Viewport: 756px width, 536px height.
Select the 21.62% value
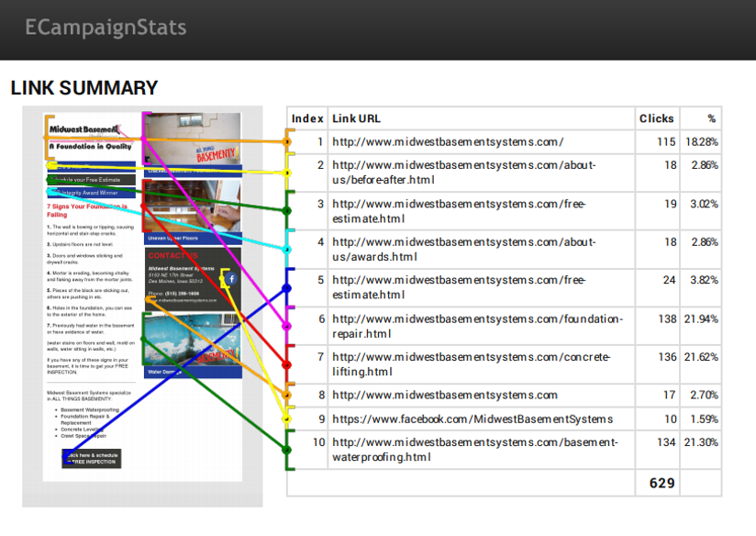(x=701, y=357)
